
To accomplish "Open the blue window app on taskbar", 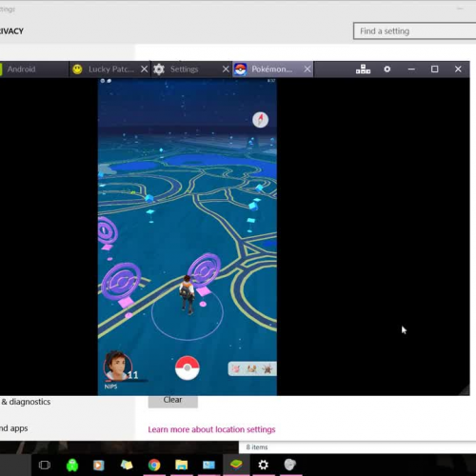I will (x=208, y=466).
